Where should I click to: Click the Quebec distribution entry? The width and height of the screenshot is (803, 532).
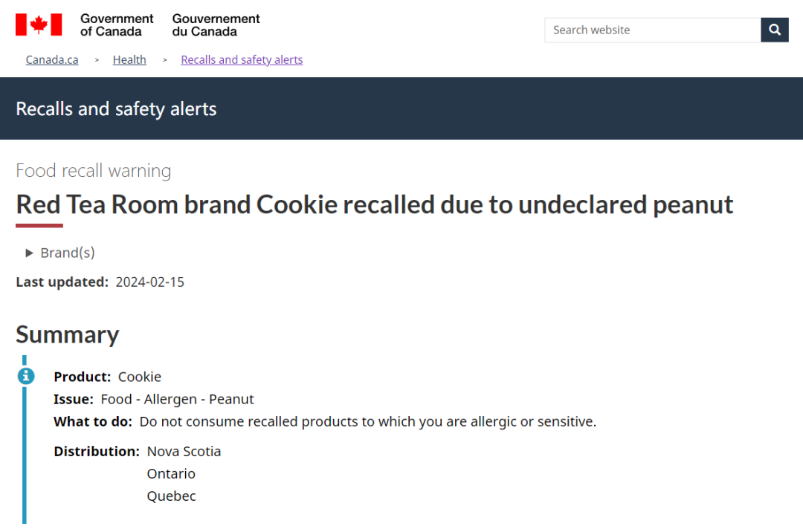click(x=172, y=496)
